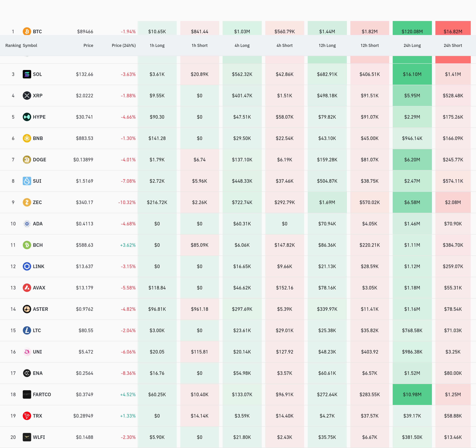Click the Solana SOL logo icon
This screenshot has width=476, height=448.
click(27, 74)
